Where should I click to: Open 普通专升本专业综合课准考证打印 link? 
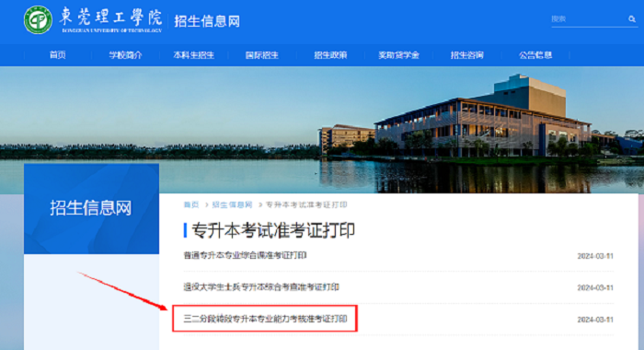click(x=245, y=255)
